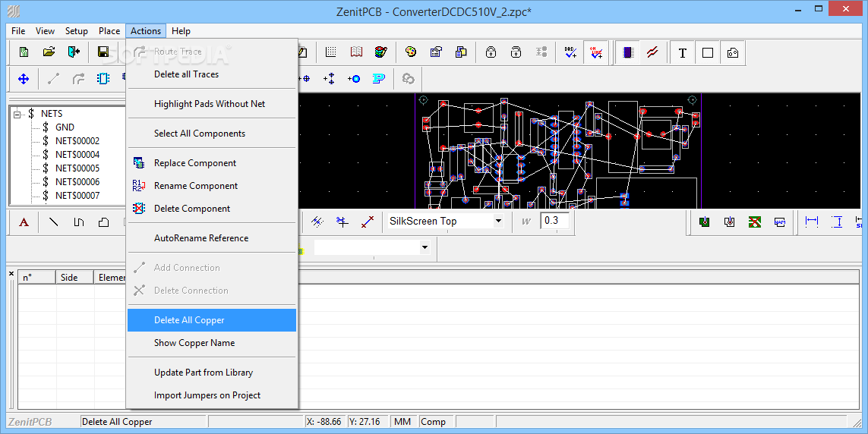
Task: Toggle the rectangle outline display icon
Action: click(708, 53)
